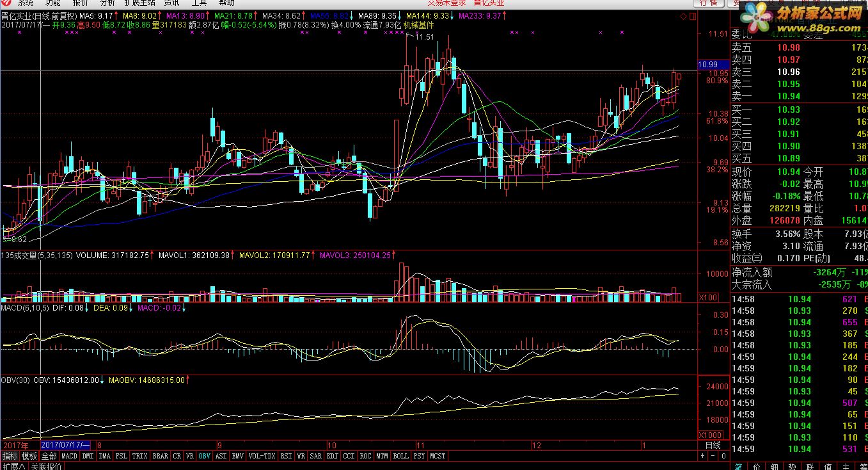Click the MACD(6,10,5) indicator label
This screenshot has height=470, width=868.
(x=25, y=308)
